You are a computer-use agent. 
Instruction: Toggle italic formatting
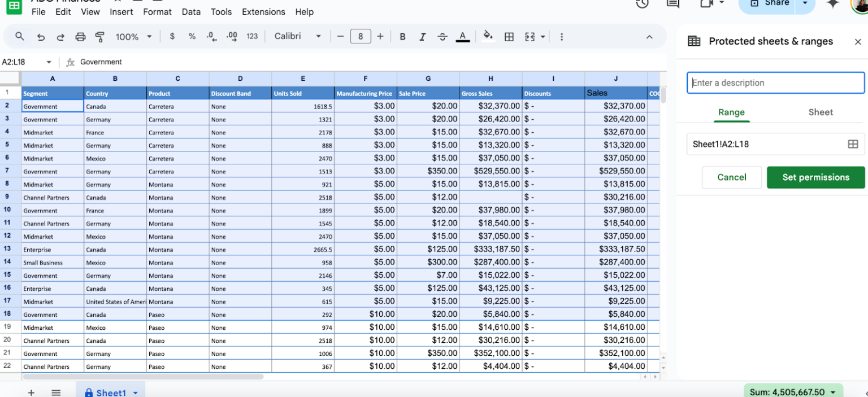422,36
